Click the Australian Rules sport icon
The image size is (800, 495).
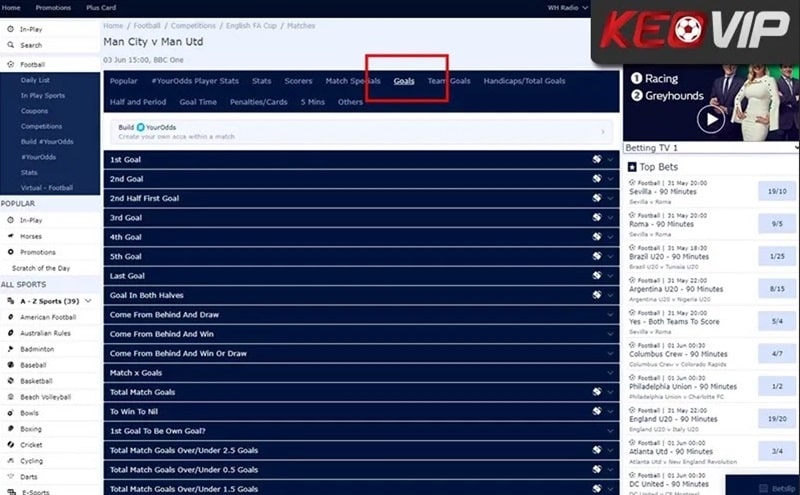click(10, 333)
